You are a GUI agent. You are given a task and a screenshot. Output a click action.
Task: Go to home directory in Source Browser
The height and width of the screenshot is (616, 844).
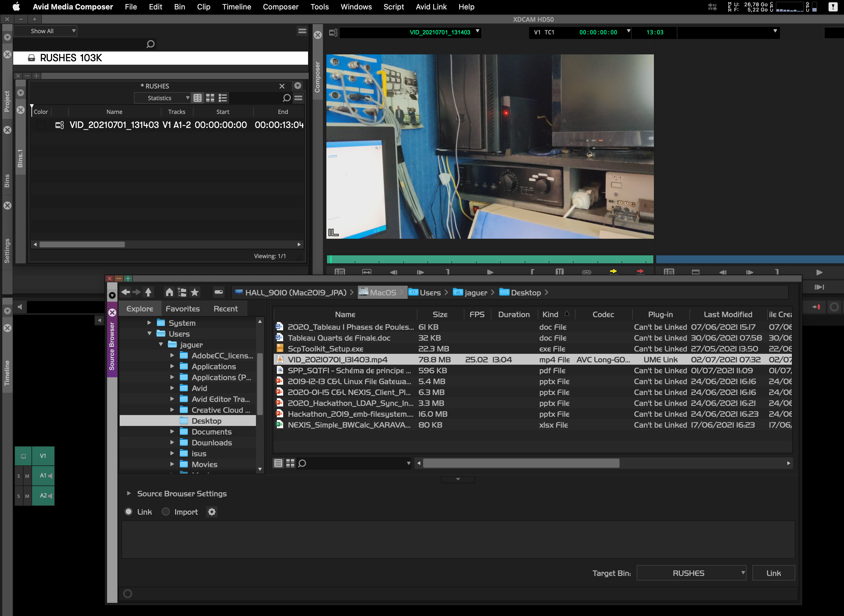(x=169, y=292)
